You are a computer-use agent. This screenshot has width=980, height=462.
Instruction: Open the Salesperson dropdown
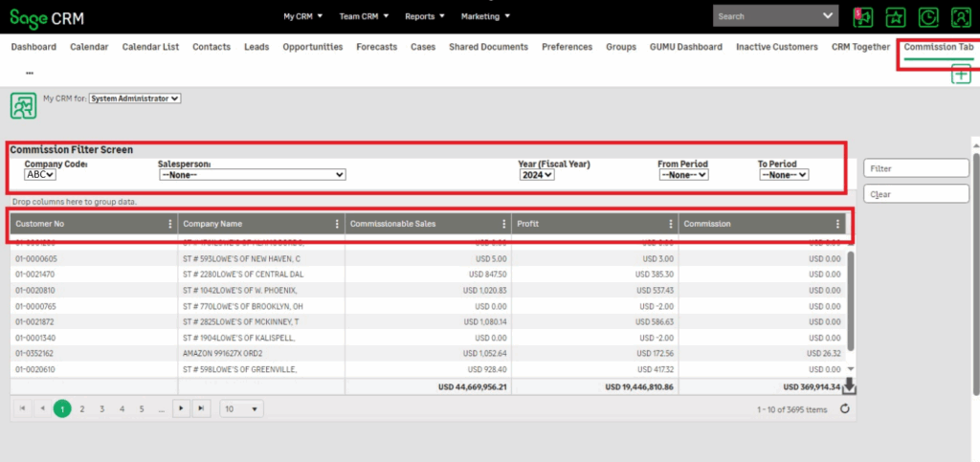[252, 175]
